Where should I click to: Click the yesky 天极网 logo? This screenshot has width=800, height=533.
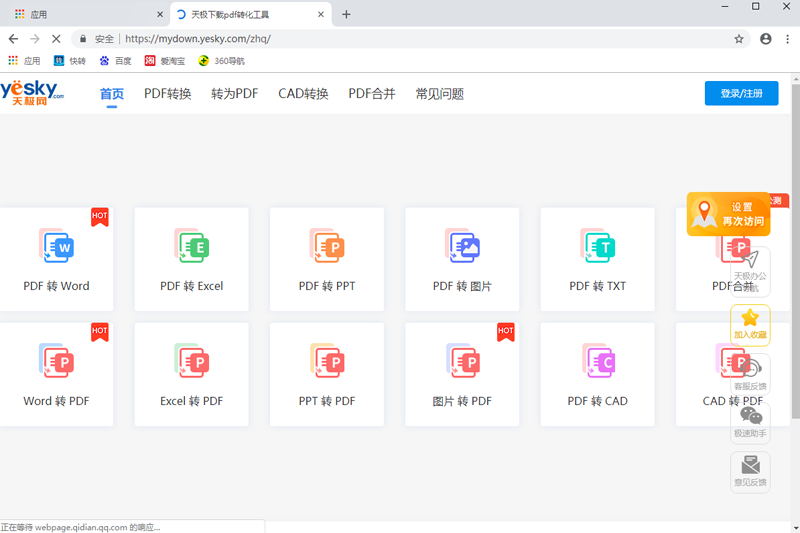(x=32, y=92)
